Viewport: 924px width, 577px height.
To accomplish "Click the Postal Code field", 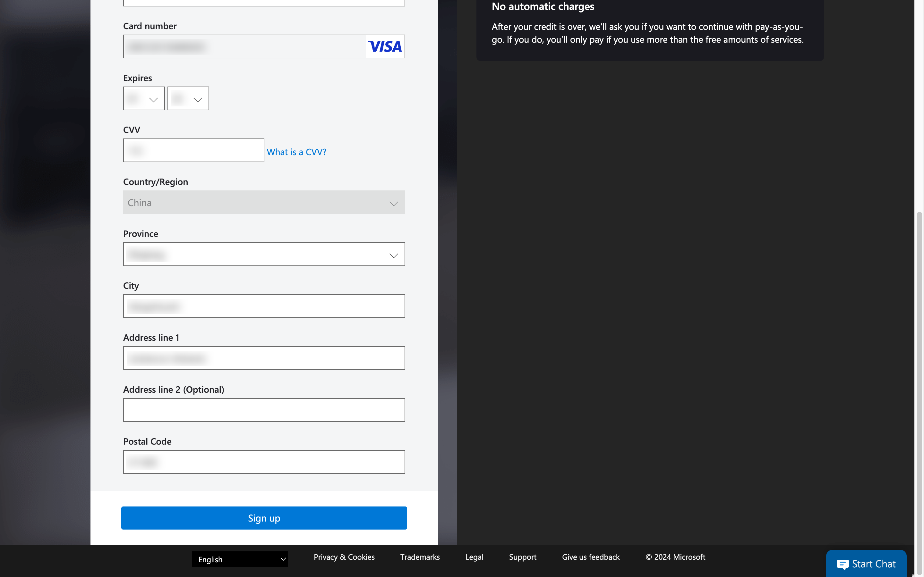I will pyautogui.click(x=264, y=462).
